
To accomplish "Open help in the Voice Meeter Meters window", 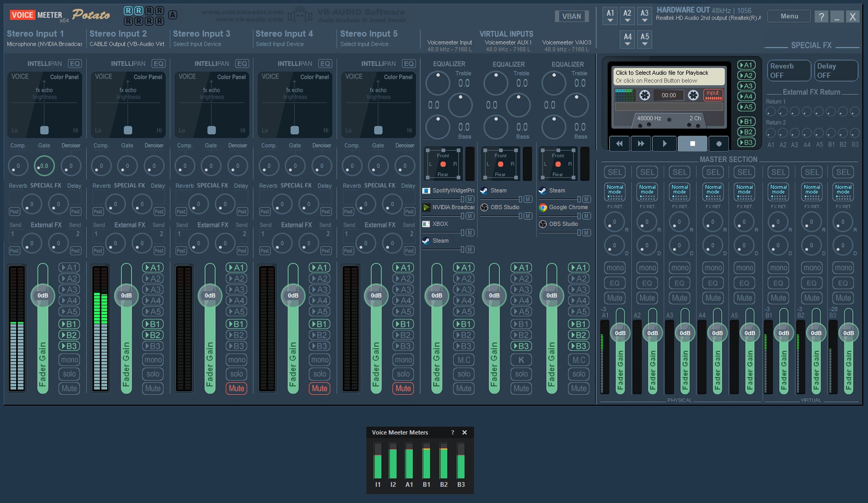I will 453,432.
